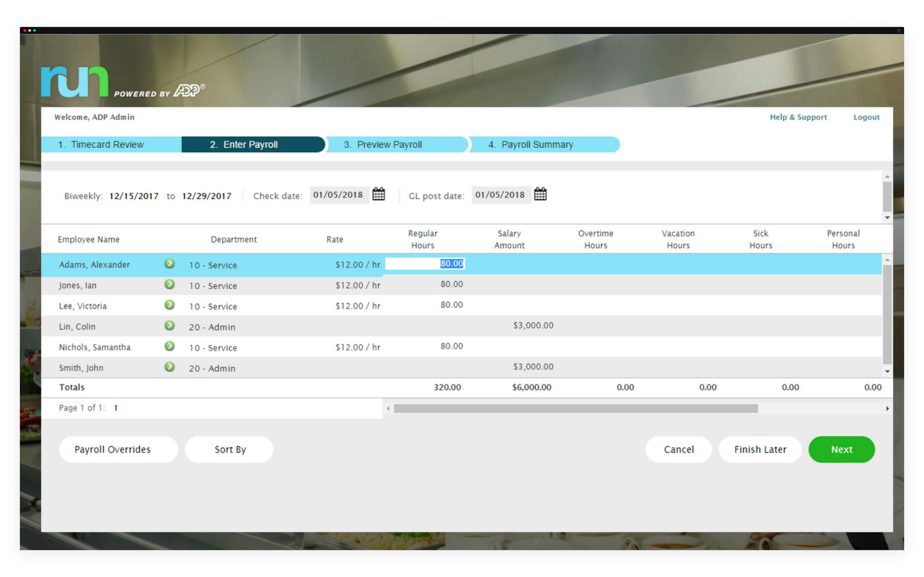Click $12.00 / hr rate for Jones, Ian
The image size is (924, 577).
pos(358,286)
